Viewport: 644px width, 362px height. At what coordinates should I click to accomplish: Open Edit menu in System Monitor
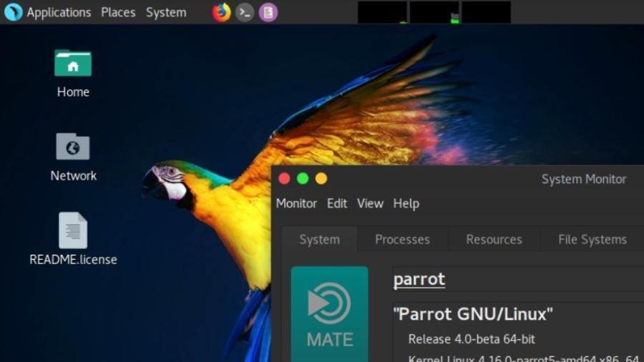coord(337,204)
